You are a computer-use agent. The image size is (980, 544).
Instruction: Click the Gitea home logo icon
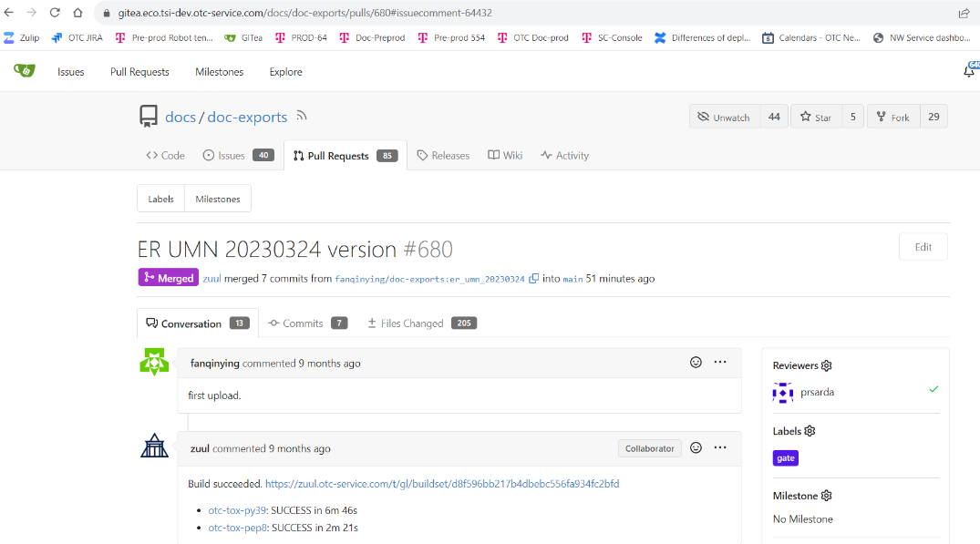tap(24, 71)
